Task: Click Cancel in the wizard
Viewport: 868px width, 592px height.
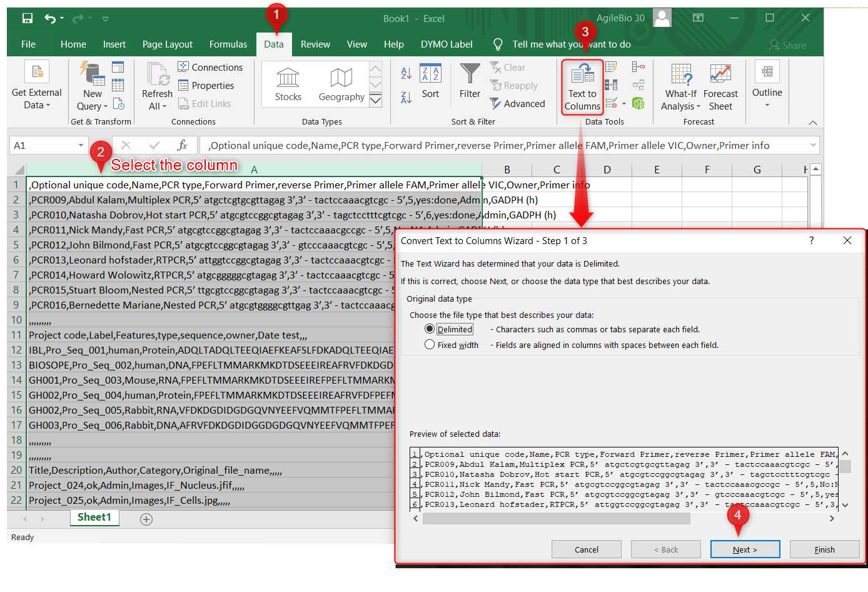Action: pos(587,549)
